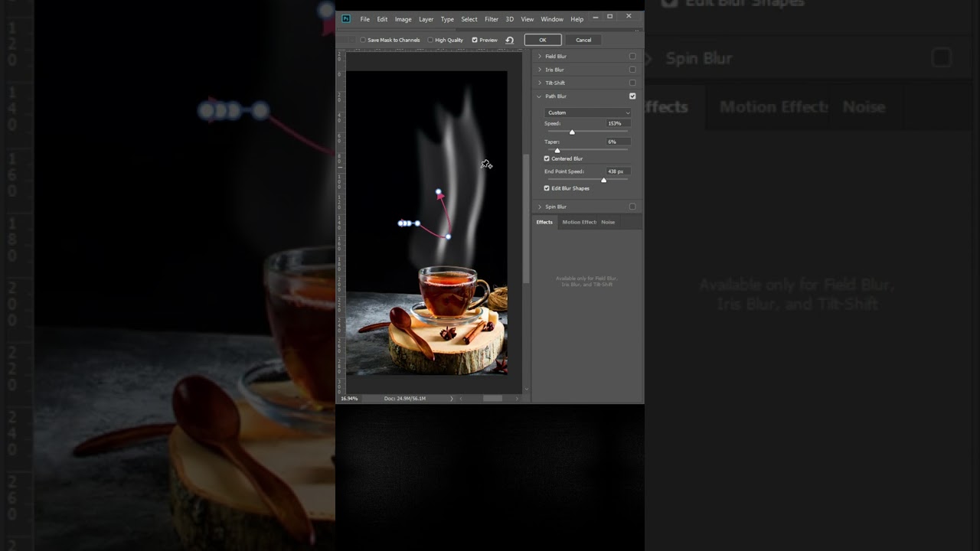Click the Photoshop Ps logo icon
This screenshot has height=551, width=980.
(346, 19)
